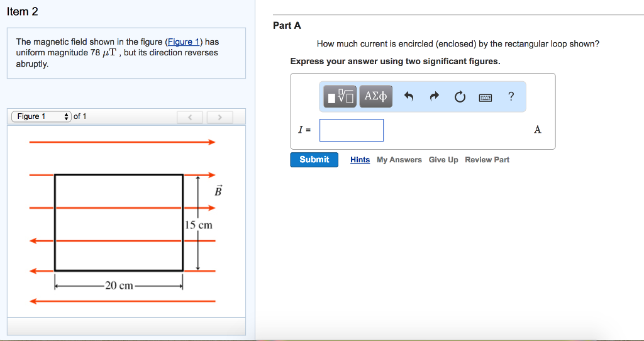The image size is (644, 341).
Task: Focus the I = answer input field
Action: [352, 130]
